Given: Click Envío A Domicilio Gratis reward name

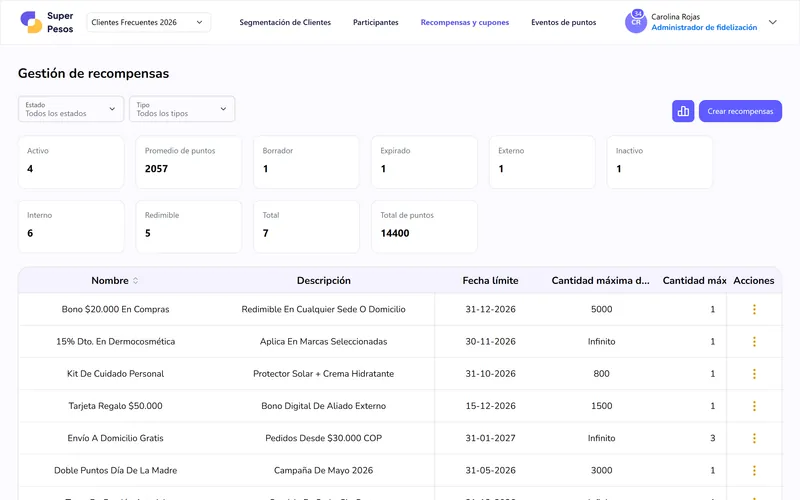Looking at the screenshot, I should (x=115, y=438).
